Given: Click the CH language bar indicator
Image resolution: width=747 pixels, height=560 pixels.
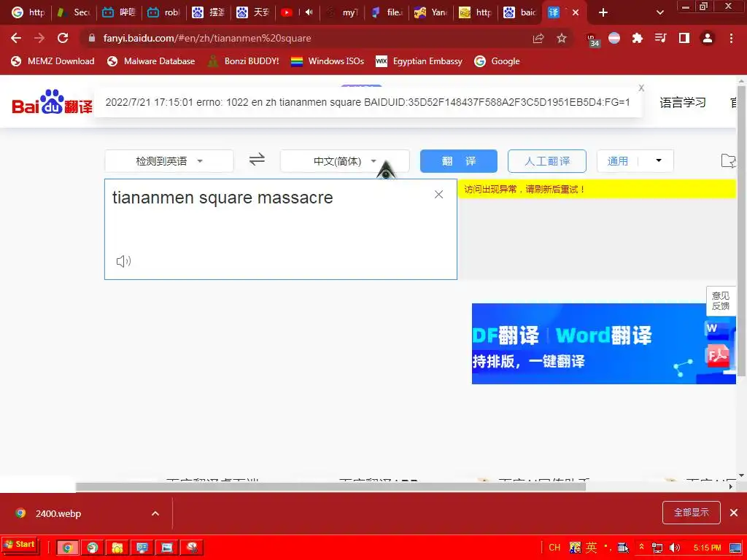Looking at the screenshot, I should 554,548.
